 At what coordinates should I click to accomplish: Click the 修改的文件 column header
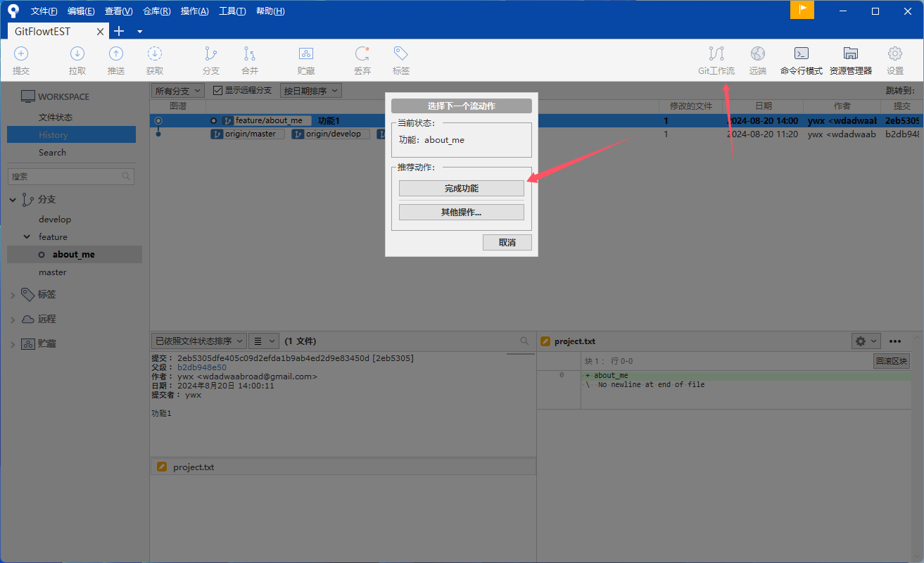pyautogui.click(x=690, y=106)
